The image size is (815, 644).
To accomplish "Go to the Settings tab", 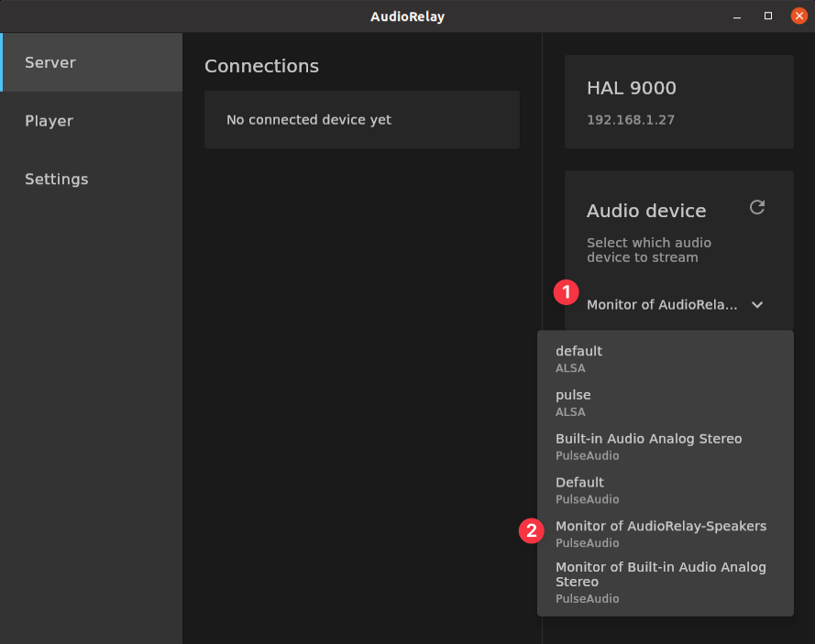I will tap(92, 180).
